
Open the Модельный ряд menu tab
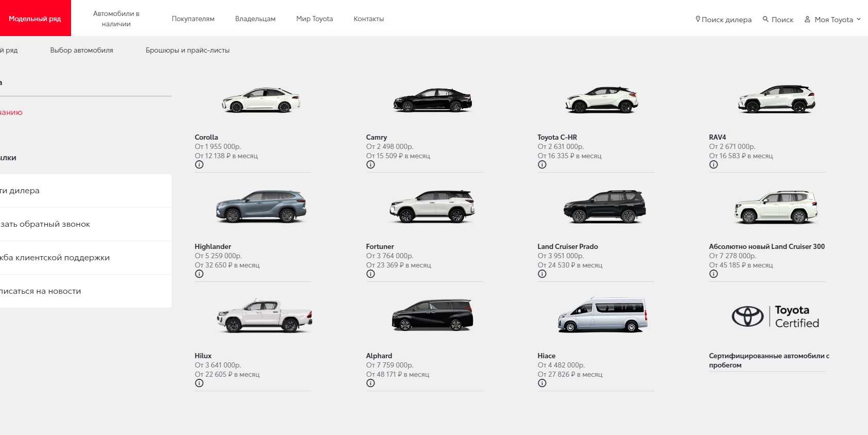(x=35, y=19)
